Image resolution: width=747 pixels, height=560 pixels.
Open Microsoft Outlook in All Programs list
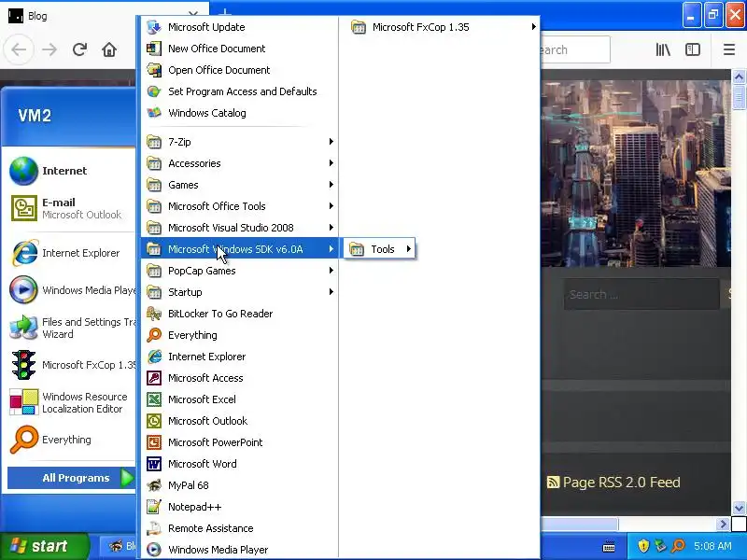(x=239, y=421)
